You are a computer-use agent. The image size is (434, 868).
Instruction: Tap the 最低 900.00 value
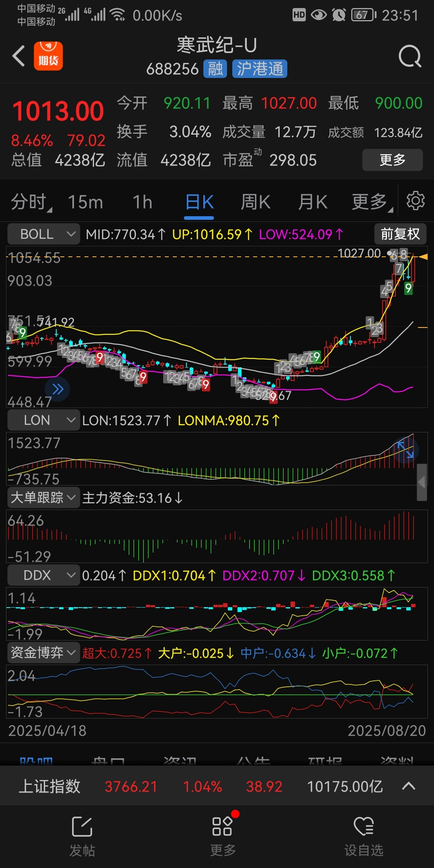pyautogui.click(x=399, y=103)
